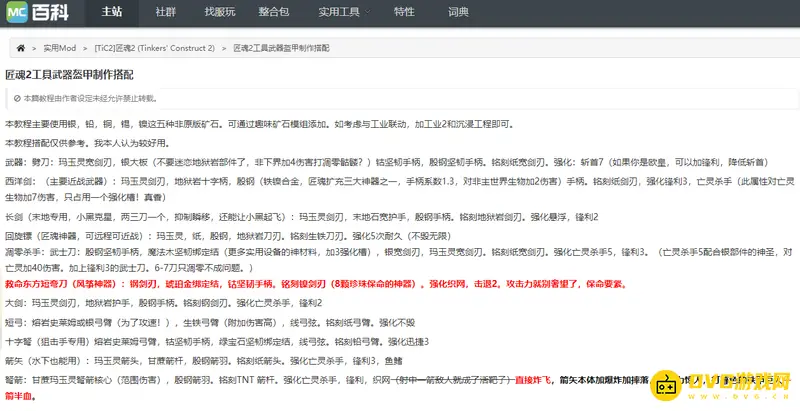This screenshot has height=411, width=800.
Task: Open the 社群 navigation item
Action: tap(166, 13)
